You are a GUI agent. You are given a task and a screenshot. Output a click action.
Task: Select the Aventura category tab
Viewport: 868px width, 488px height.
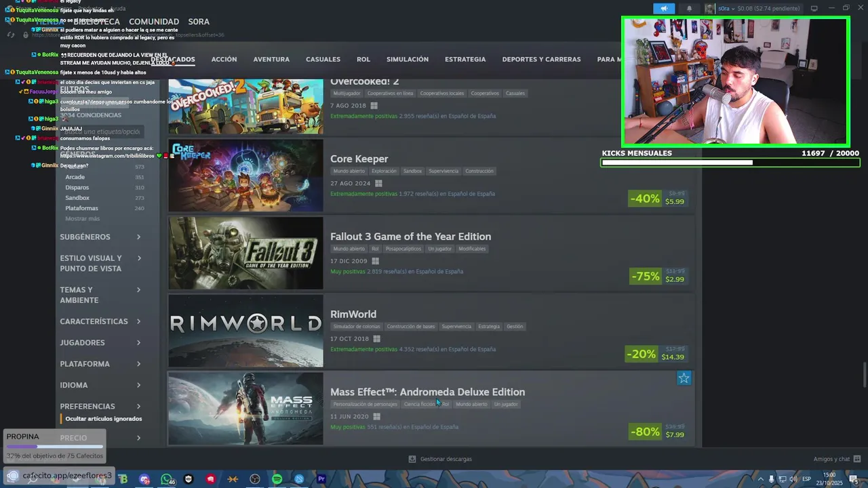(x=271, y=60)
